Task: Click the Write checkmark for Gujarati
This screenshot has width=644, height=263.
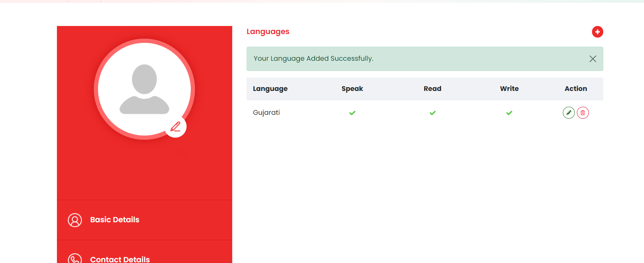Action: (x=509, y=113)
